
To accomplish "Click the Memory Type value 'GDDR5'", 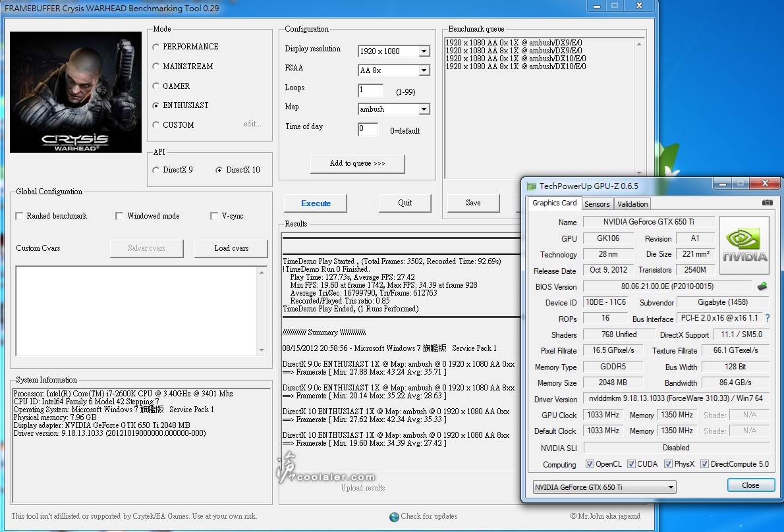I will pyautogui.click(x=613, y=366).
